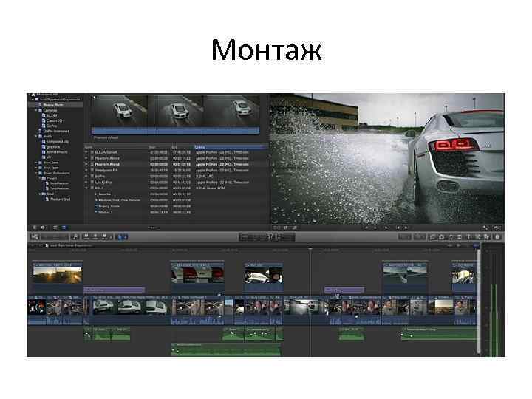Open the Generators browser icon
The image size is (532, 399).
click(478, 237)
